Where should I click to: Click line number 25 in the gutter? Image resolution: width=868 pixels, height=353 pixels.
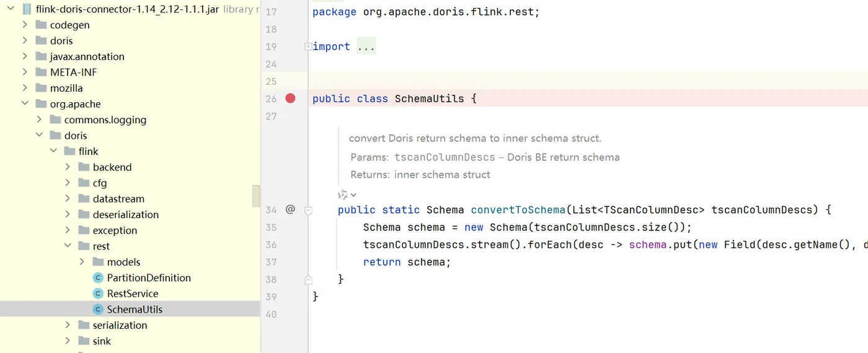tap(270, 81)
